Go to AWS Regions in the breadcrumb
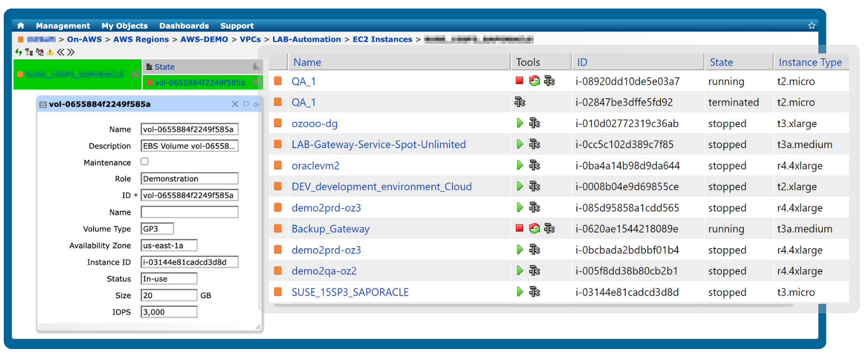868x357 pixels. [x=141, y=39]
